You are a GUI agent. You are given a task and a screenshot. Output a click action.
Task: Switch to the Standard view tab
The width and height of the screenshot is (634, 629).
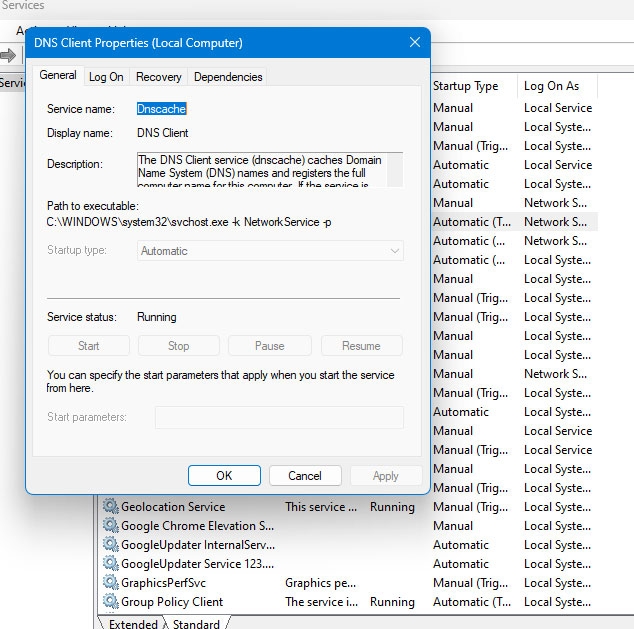click(x=196, y=623)
